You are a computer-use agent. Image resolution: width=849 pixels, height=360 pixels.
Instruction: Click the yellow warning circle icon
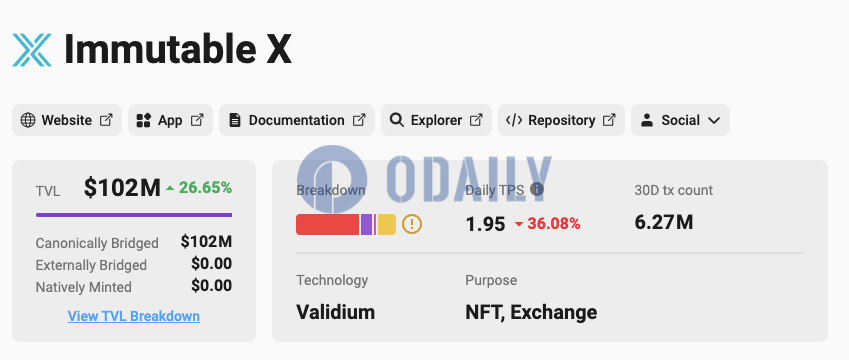tap(412, 224)
